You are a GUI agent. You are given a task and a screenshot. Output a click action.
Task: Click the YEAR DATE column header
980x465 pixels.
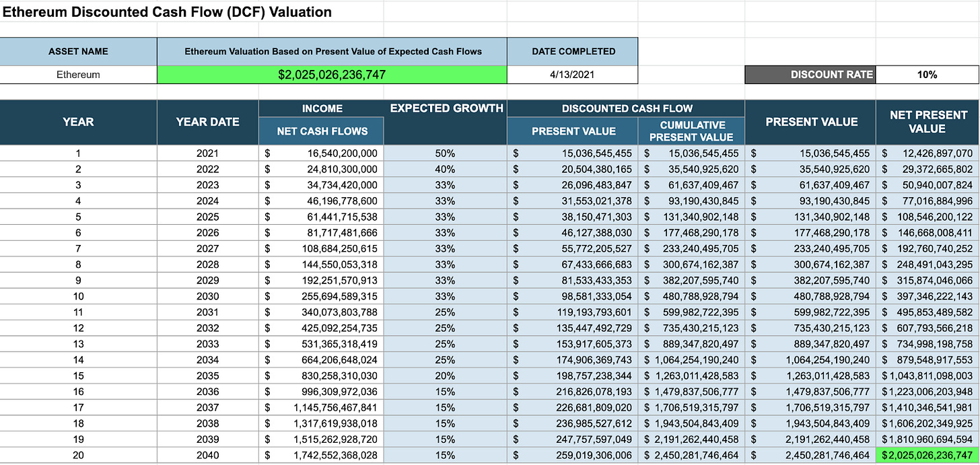pyautogui.click(x=207, y=122)
